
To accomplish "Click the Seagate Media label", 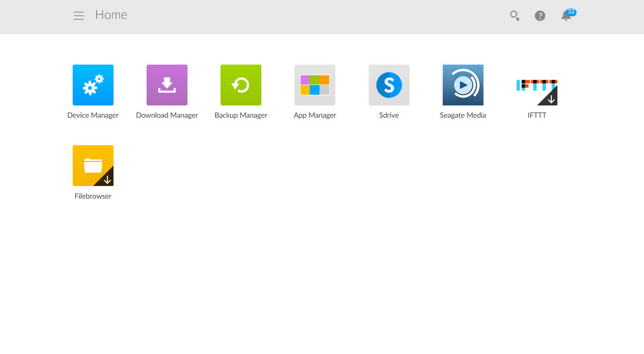I will (x=463, y=115).
